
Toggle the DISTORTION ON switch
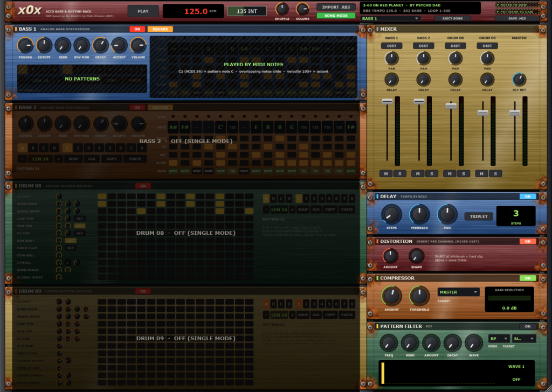pos(528,242)
